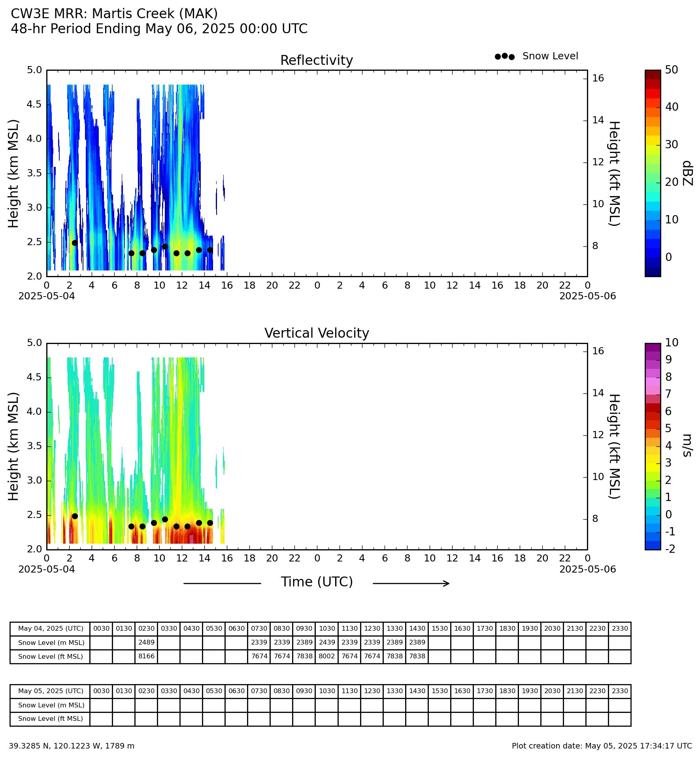Click the 5.0 km tick on Reflectivity y-axis
The image size is (700, 758).
(x=34, y=70)
